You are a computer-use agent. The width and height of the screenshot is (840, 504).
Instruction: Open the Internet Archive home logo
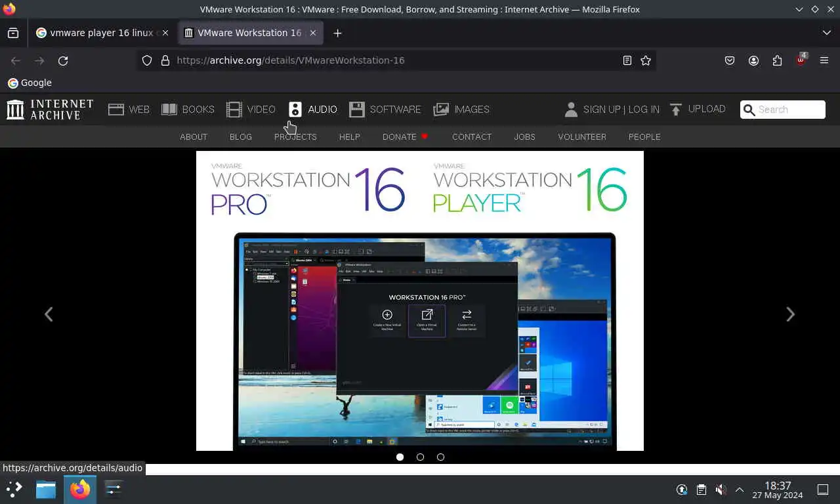click(50, 110)
